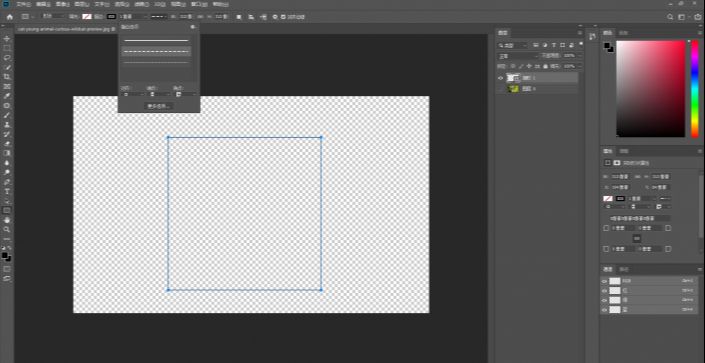The image size is (705, 363).
Task: Click the link corner radii button in Properties
Action: click(x=637, y=238)
